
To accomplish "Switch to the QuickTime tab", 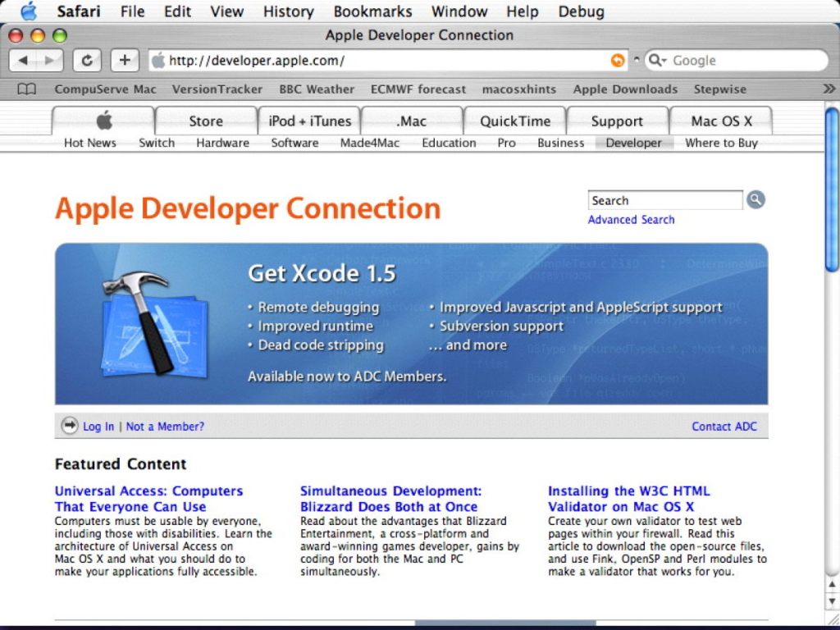I will pos(514,121).
